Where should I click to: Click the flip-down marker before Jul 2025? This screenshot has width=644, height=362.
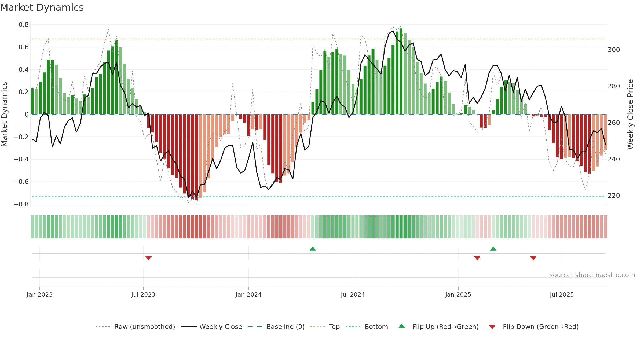coord(533,258)
